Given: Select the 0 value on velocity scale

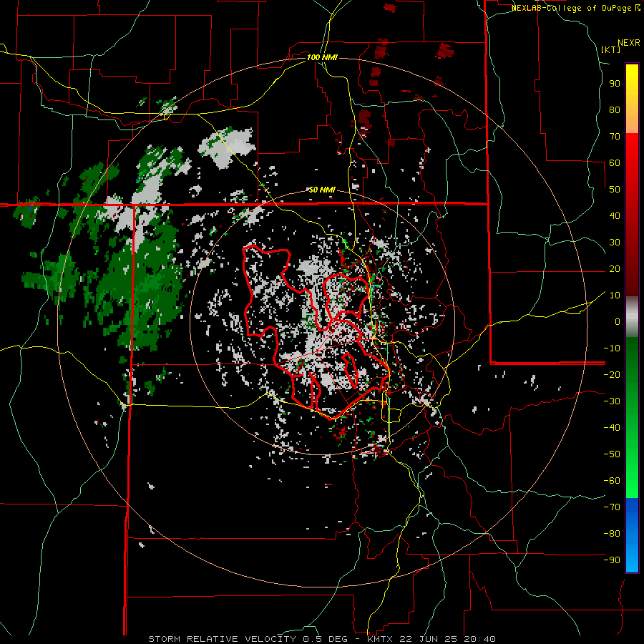Looking at the screenshot, I should 618,321.
